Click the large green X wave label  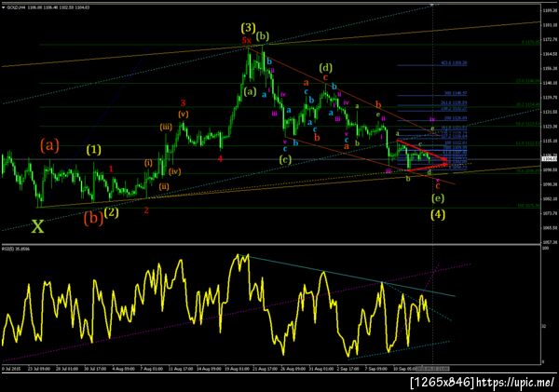[37, 226]
